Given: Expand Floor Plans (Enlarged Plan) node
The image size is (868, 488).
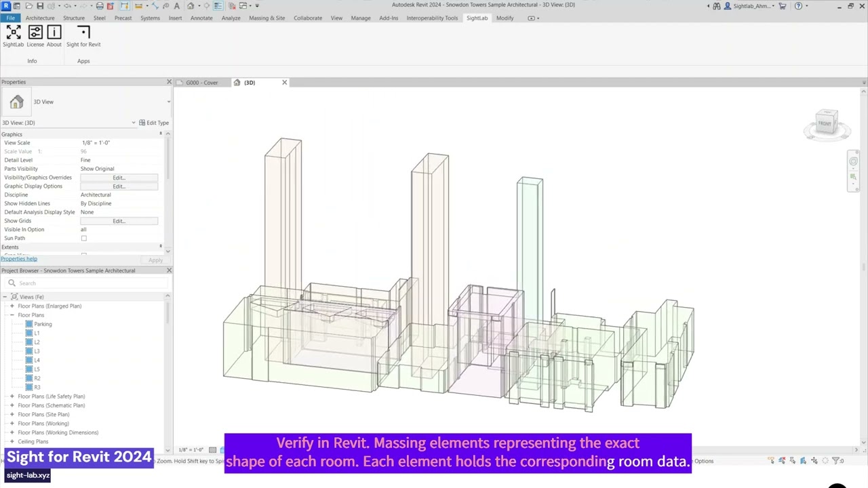Looking at the screenshot, I should pyautogui.click(x=12, y=306).
